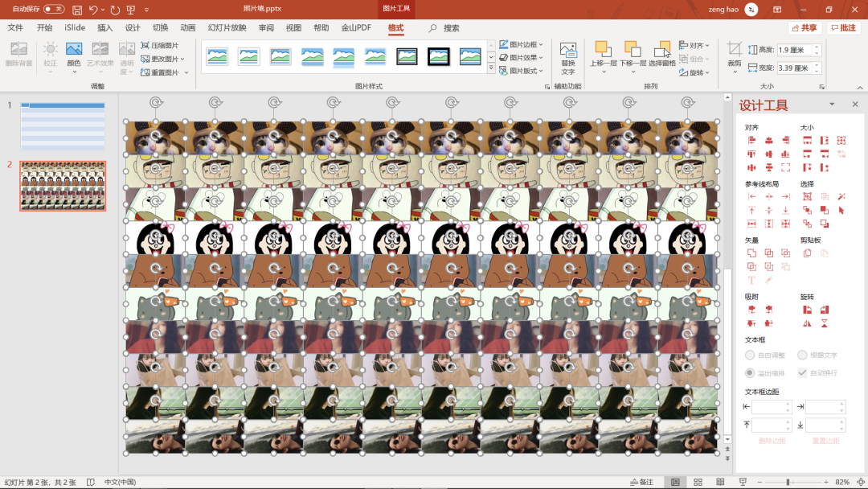
Task: Click the 裁剪 crop button
Action: [x=735, y=58]
